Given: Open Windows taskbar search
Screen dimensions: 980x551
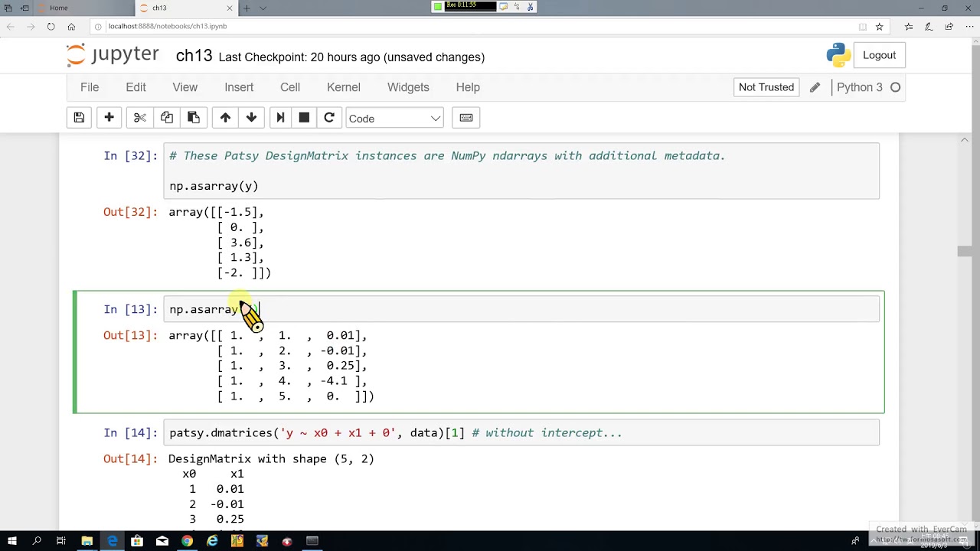Looking at the screenshot, I should 37,541.
